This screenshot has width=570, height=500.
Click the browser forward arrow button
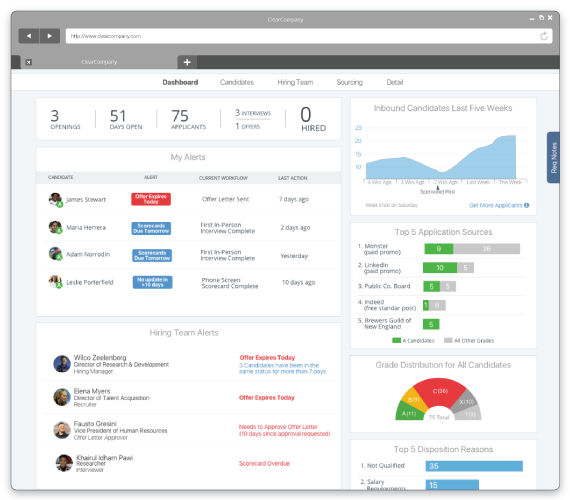[x=49, y=36]
